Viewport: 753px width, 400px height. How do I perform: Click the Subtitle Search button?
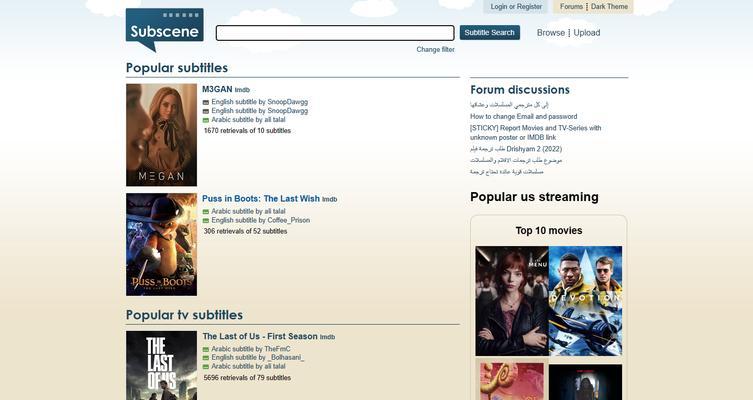(489, 33)
